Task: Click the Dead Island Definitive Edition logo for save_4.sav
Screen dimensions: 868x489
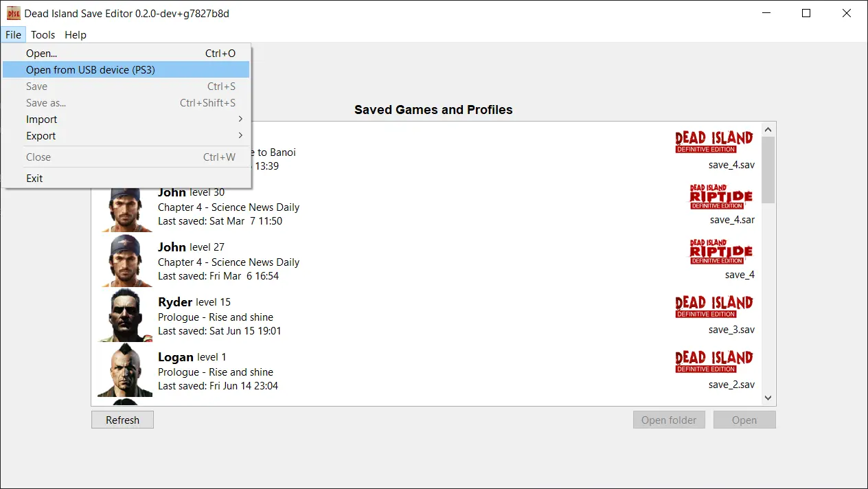Action: tap(714, 141)
